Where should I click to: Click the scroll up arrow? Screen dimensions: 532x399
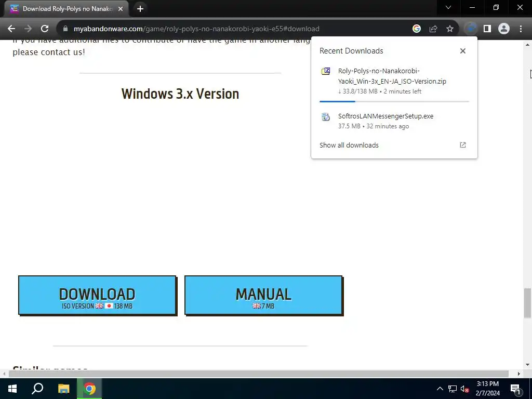point(527,45)
